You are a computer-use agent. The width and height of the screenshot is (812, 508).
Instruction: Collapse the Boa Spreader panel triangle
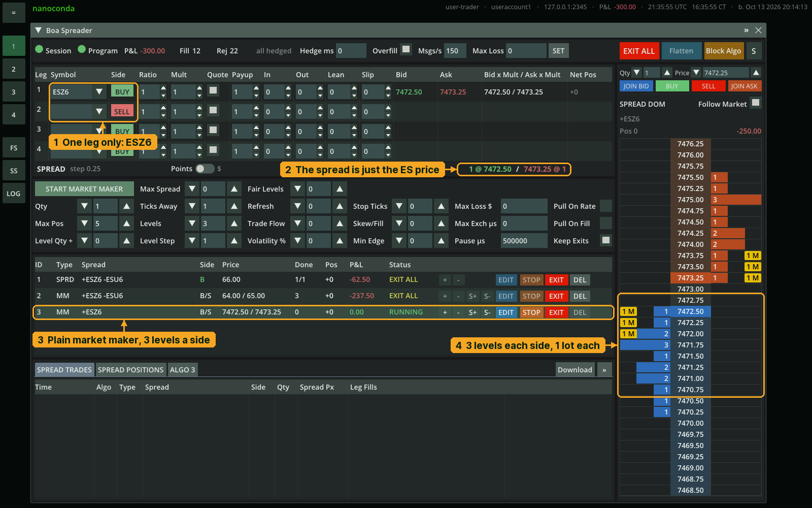(x=38, y=30)
